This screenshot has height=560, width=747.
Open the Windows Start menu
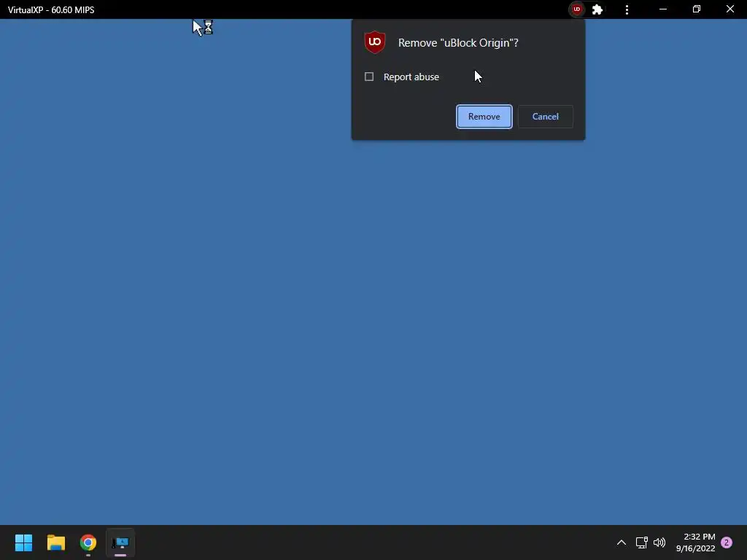click(24, 542)
